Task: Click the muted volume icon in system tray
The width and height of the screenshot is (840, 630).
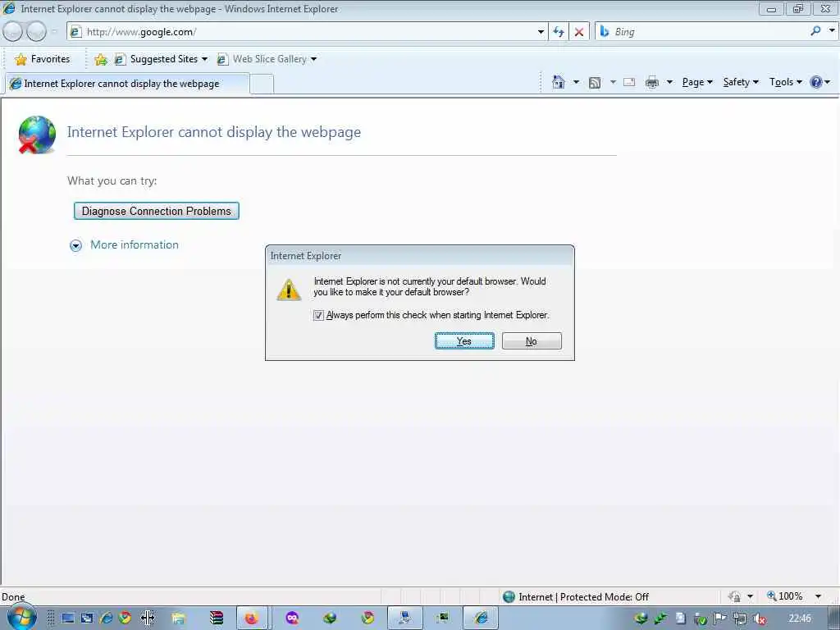Action: click(759, 619)
